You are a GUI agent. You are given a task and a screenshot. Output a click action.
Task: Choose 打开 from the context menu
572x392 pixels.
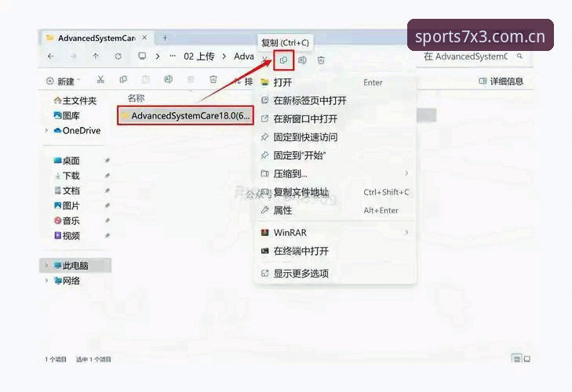click(x=336, y=82)
